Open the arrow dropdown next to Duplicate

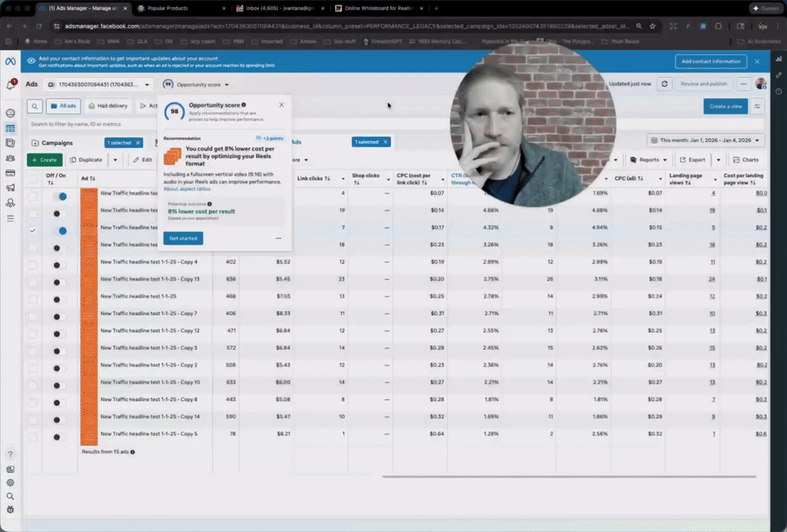pyautogui.click(x=115, y=160)
